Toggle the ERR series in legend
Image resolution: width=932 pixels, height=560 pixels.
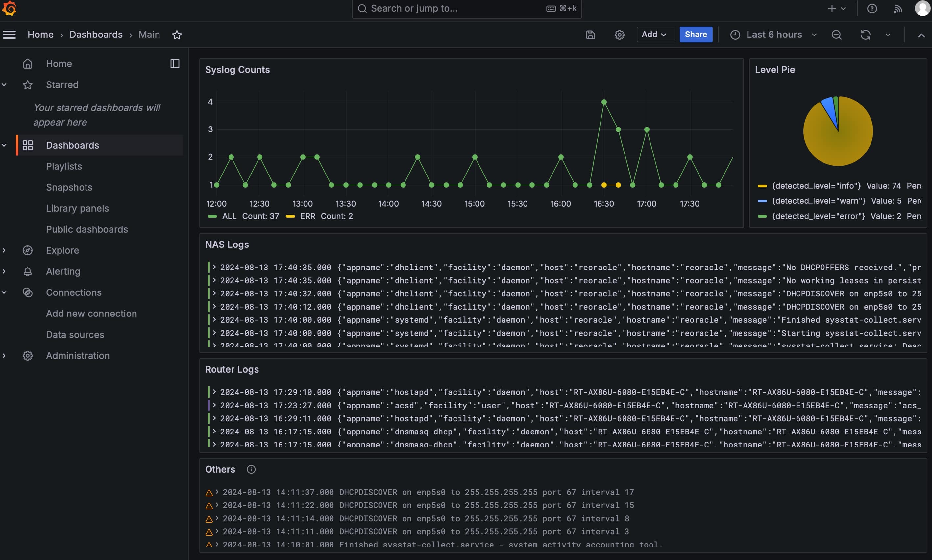307,216
